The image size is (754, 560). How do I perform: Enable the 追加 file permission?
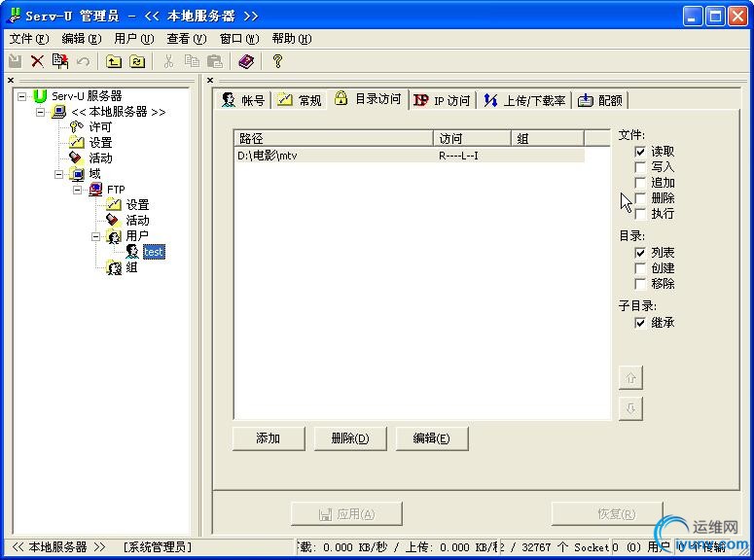[x=640, y=183]
